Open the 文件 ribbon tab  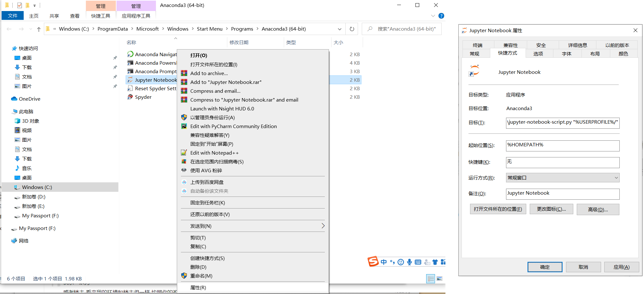coord(13,16)
